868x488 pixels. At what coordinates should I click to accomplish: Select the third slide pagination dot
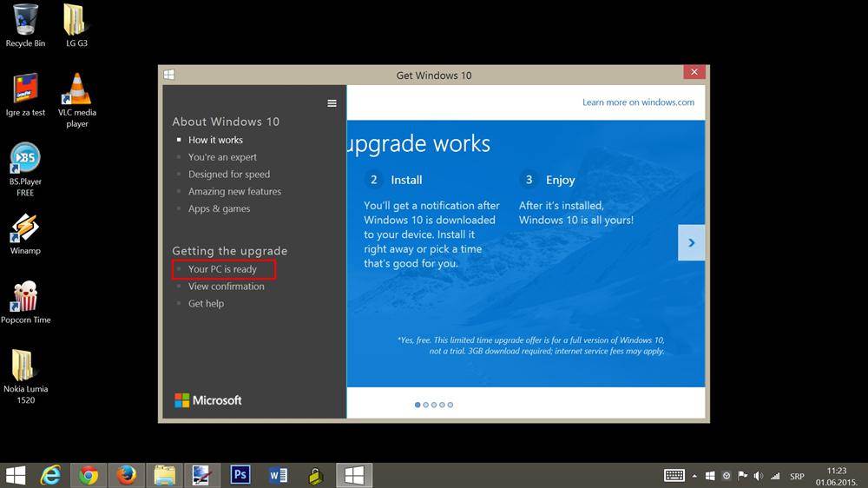click(433, 405)
